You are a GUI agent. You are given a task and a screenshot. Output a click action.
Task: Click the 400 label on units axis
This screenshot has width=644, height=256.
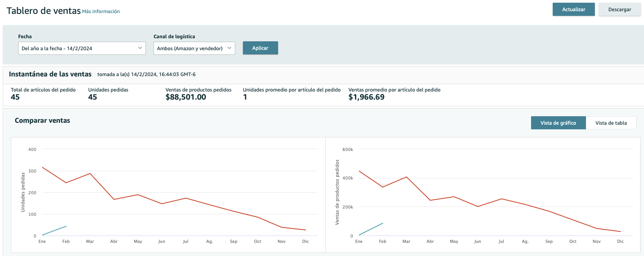tap(32, 149)
